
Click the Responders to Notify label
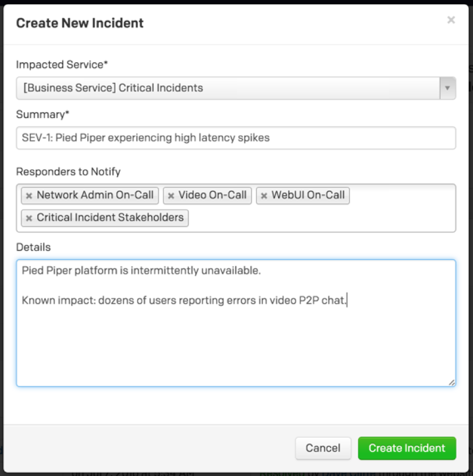coord(68,171)
